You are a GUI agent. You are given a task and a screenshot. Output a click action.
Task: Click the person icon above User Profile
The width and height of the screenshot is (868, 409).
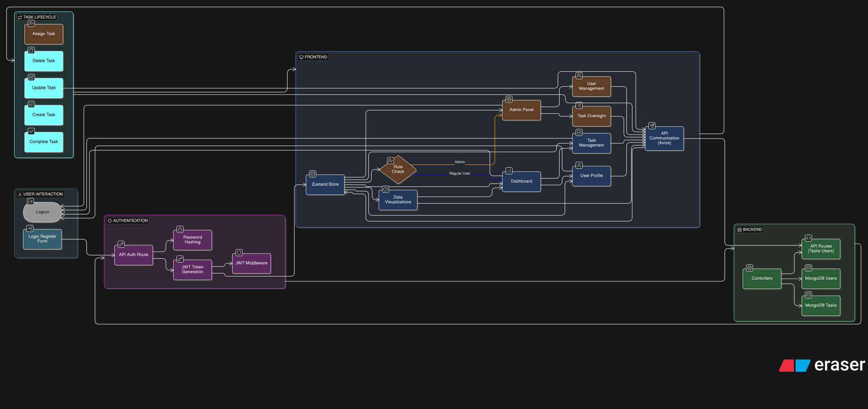pyautogui.click(x=579, y=165)
